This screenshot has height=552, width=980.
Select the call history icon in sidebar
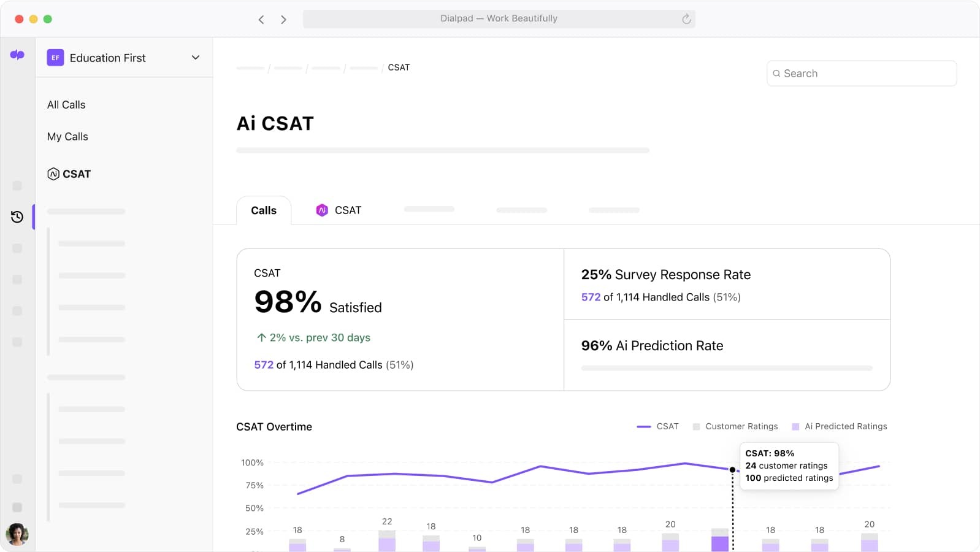click(17, 217)
